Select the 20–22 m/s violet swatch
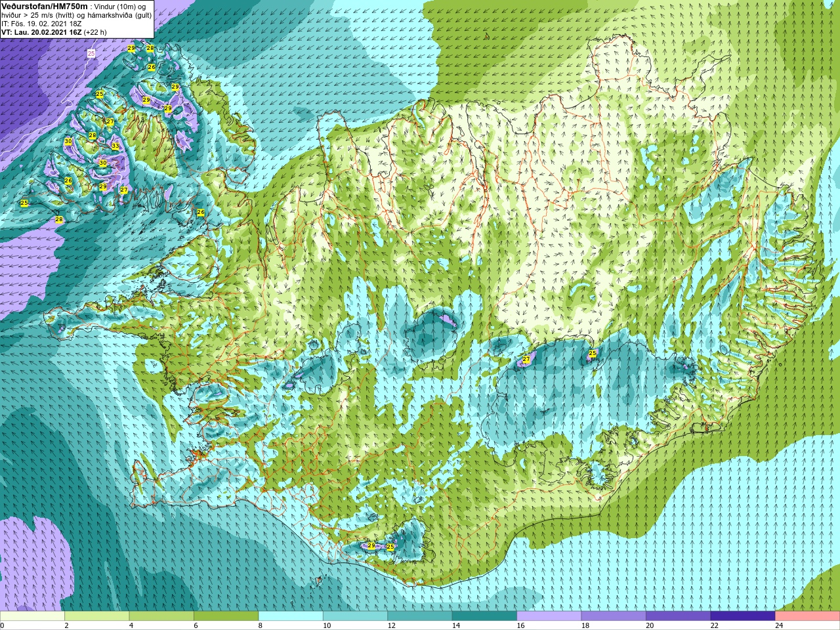 [679, 616]
